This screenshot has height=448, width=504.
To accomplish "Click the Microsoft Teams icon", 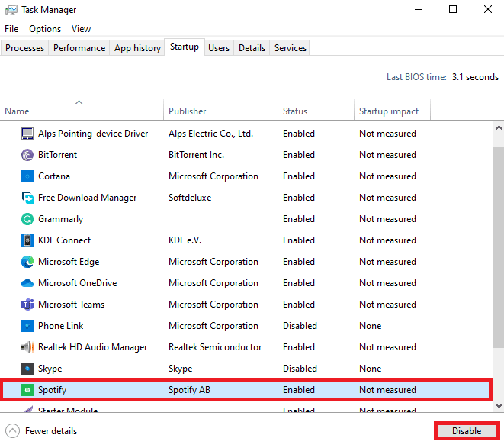I will tap(27, 305).
